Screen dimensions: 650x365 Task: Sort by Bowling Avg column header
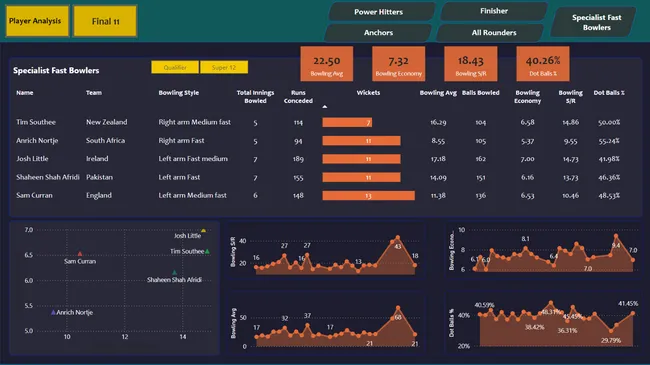pos(438,92)
